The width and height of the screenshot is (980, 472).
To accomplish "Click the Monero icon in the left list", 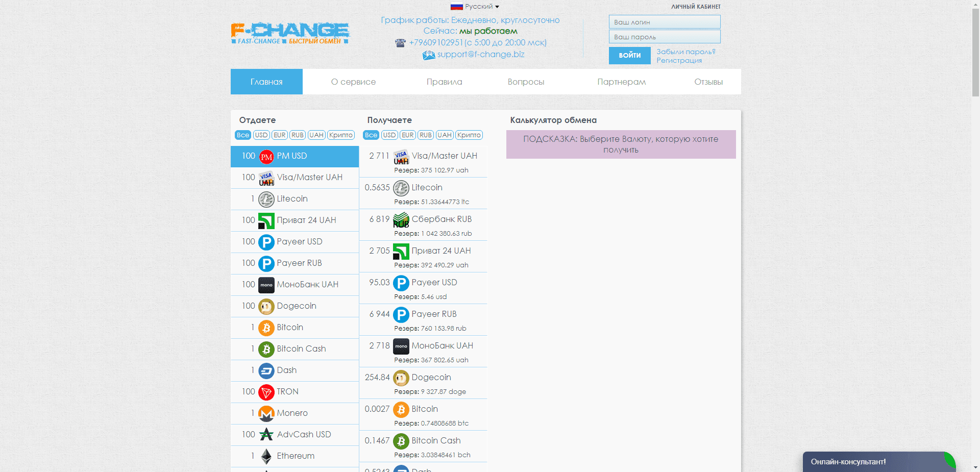I will (266, 413).
